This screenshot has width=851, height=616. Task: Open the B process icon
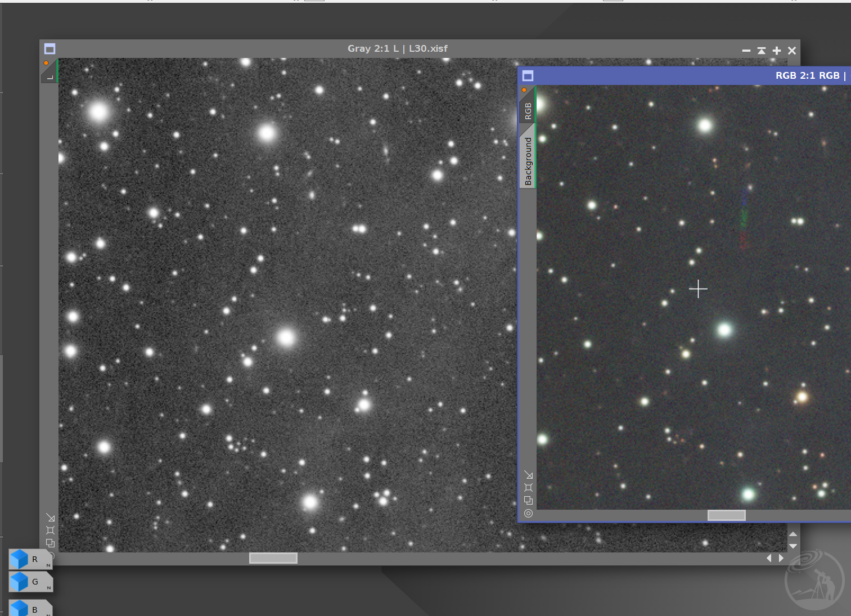(x=30, y=608)
